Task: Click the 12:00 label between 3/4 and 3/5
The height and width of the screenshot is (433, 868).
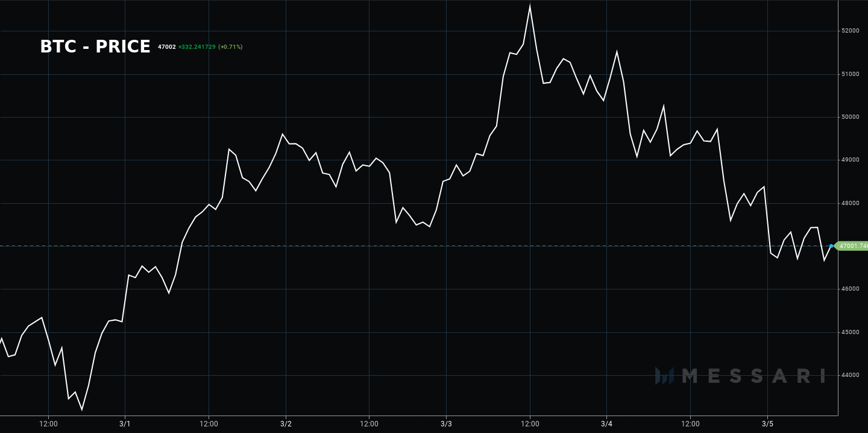Action: 690,424
